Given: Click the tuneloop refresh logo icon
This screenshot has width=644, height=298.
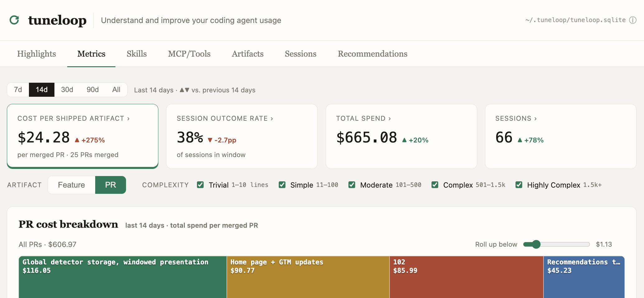Looking at the screenshot, I should click(14, 20).
